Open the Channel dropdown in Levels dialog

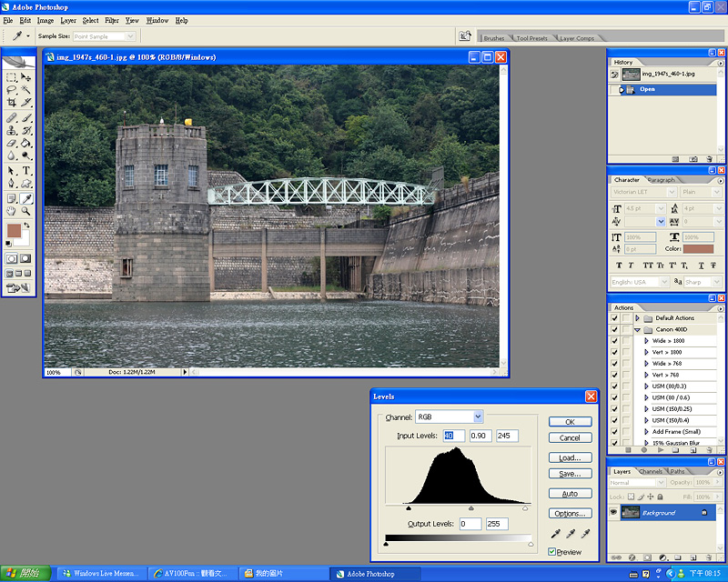449,417
